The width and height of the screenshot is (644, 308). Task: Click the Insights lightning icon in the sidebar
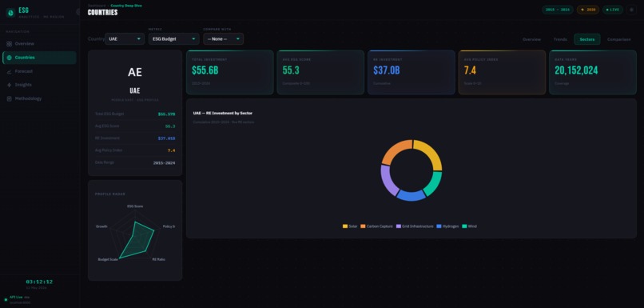click(9, 85)
